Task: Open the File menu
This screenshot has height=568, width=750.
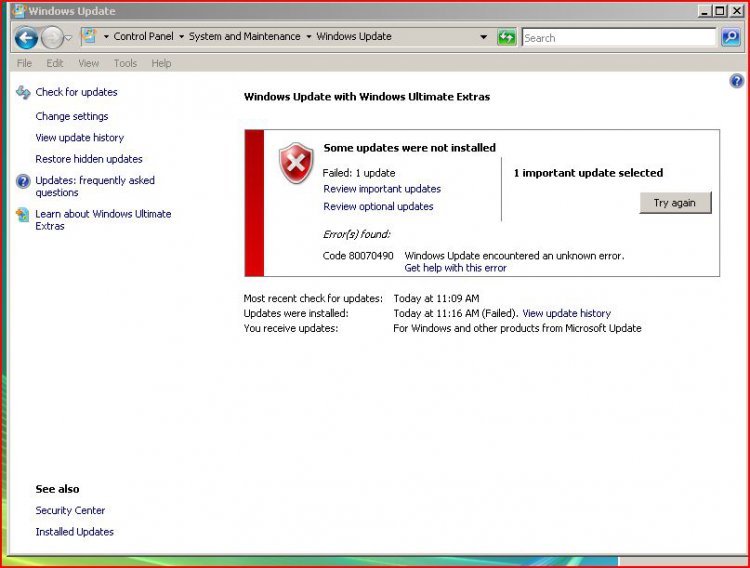Action: [x=24, y=63]
